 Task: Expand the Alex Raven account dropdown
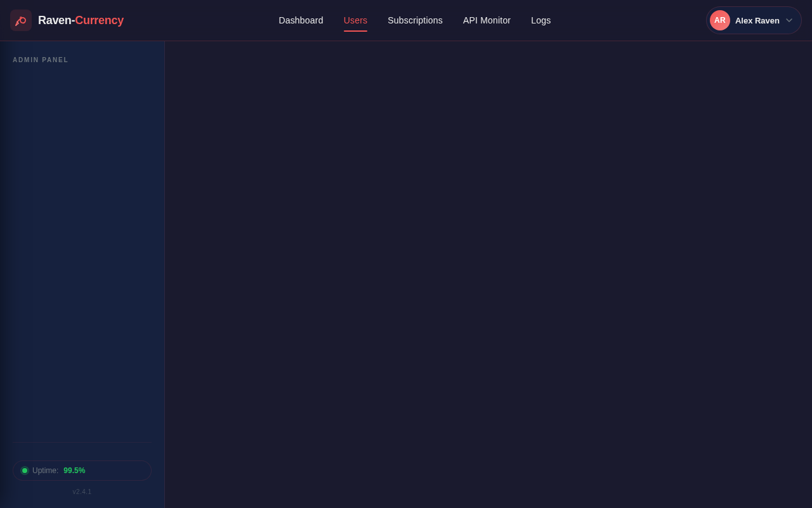(x=754, y=20)
